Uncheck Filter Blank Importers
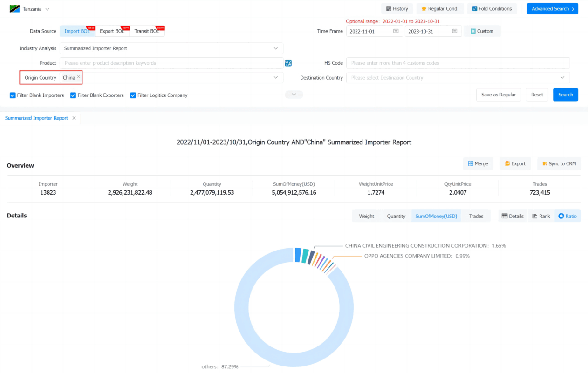 tap(13, 95)
